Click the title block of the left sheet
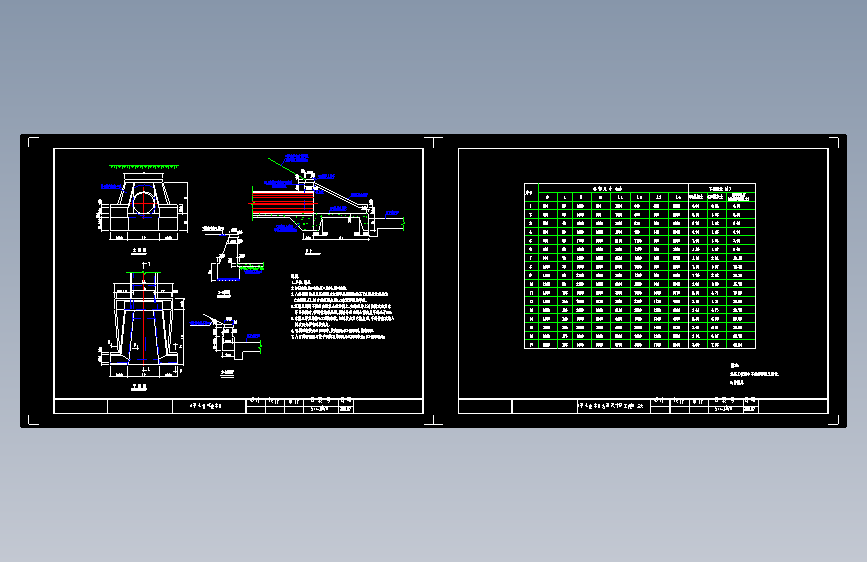Screen dimensions: 867x562 [x=238, y=406]
